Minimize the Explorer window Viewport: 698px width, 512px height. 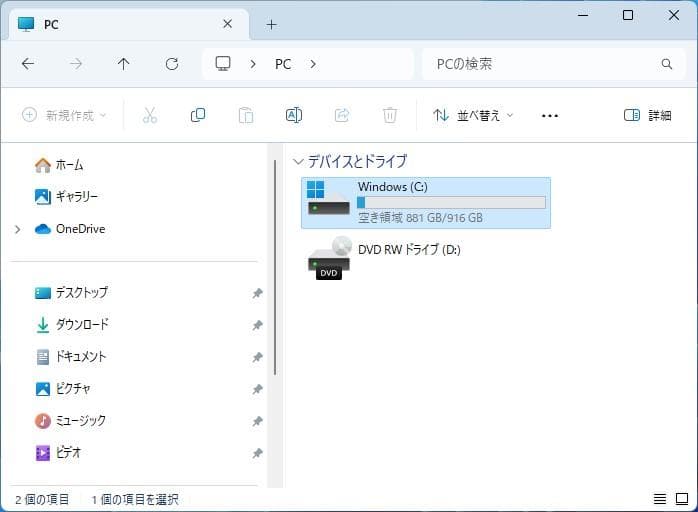[x=583, y=15]
